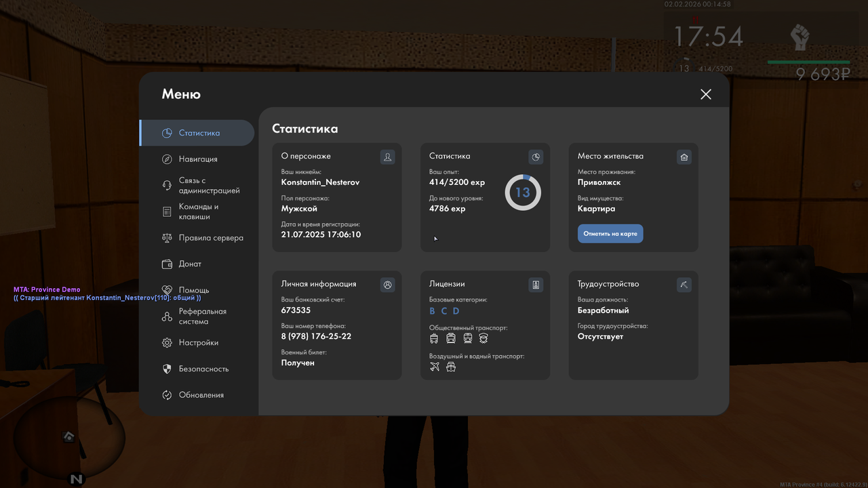Click the Получен military ticket value
The width and height of the screenshot is (868, 488).
298,363
